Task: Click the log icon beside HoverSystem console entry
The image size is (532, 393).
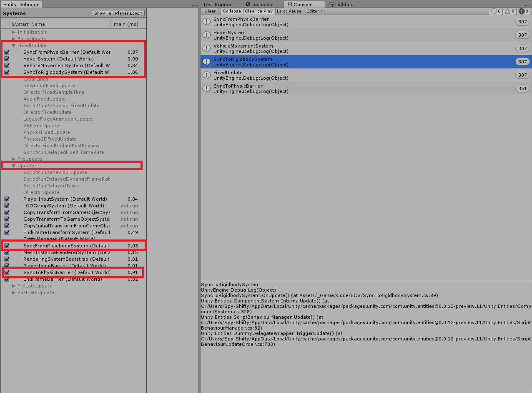Action: point(206,35)
